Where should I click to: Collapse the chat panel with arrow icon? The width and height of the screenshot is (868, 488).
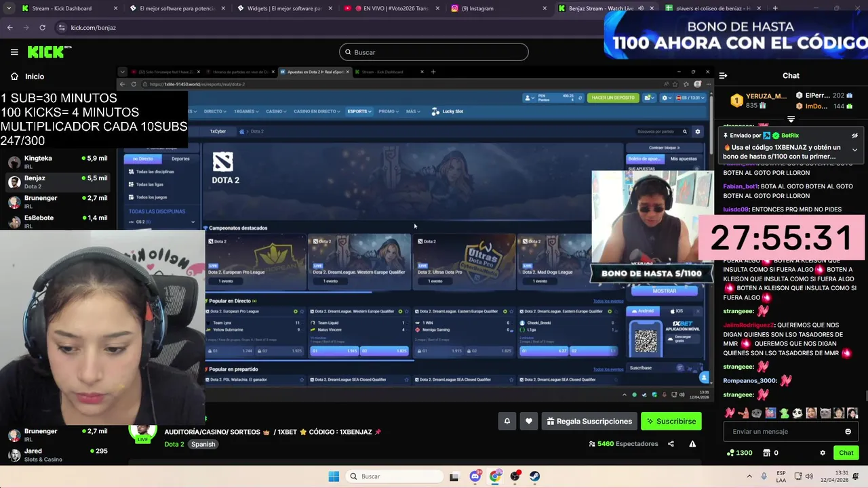pos(723,76)
